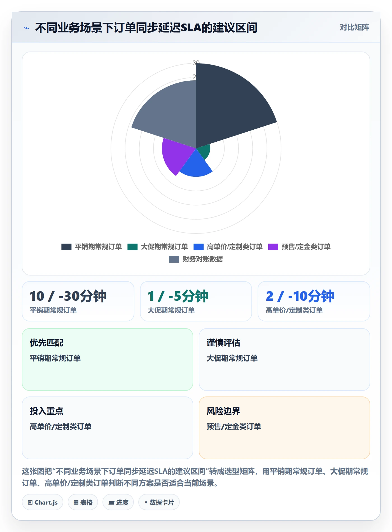
Task: Toggle legend item 财务对账数据
Action: [196, 259]
